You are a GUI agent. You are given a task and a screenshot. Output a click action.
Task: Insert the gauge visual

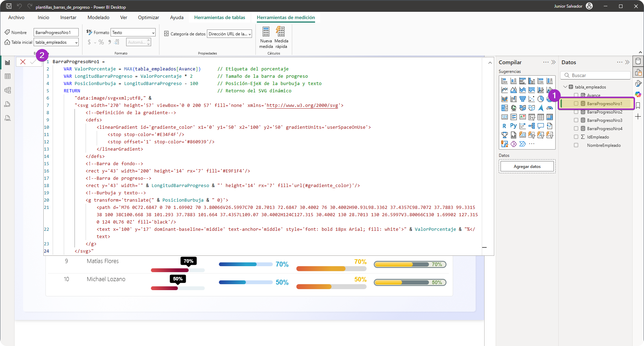tap(549, 108)
